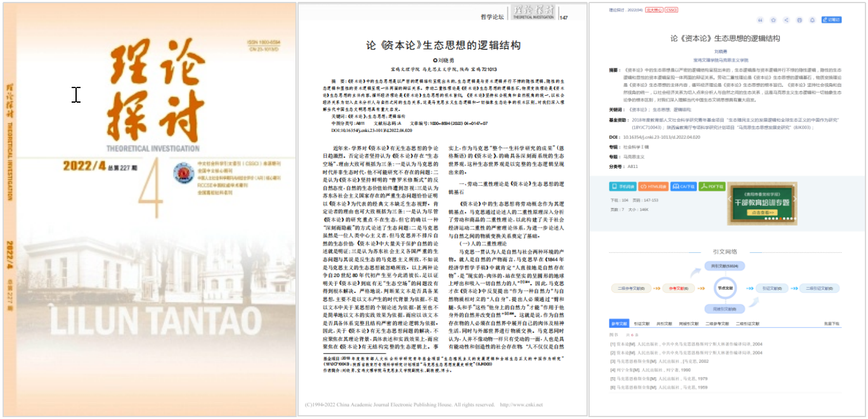Click 参考文献 node in citation network

(678, 288)
